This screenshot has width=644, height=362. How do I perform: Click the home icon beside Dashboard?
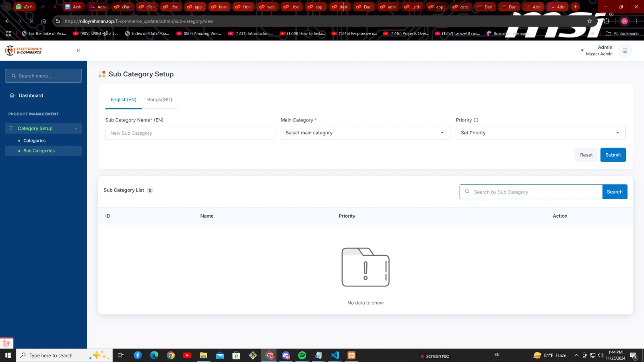coord(12,96)
